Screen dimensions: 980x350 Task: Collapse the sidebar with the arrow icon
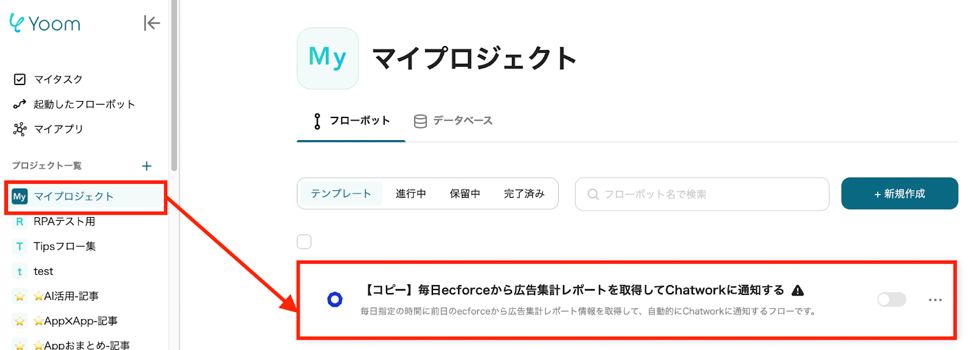151,23
